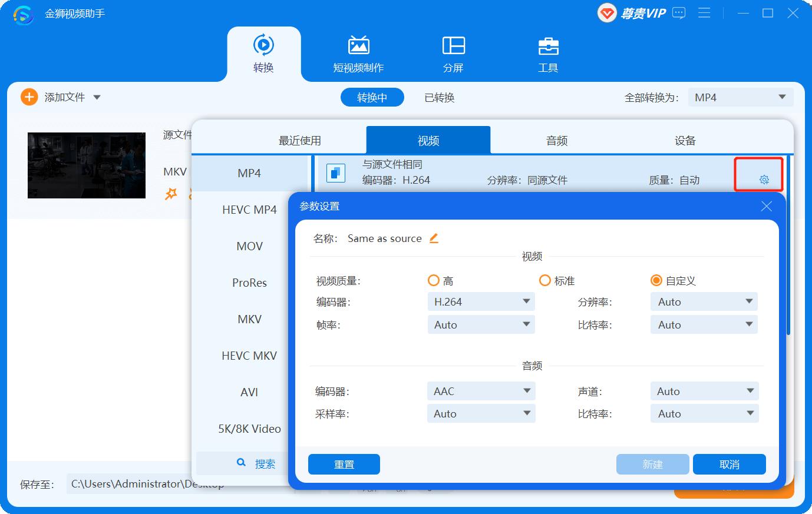The image size is (812, 514).
Task: Switch to the 音频 format tab
Action: pos(556,141)
